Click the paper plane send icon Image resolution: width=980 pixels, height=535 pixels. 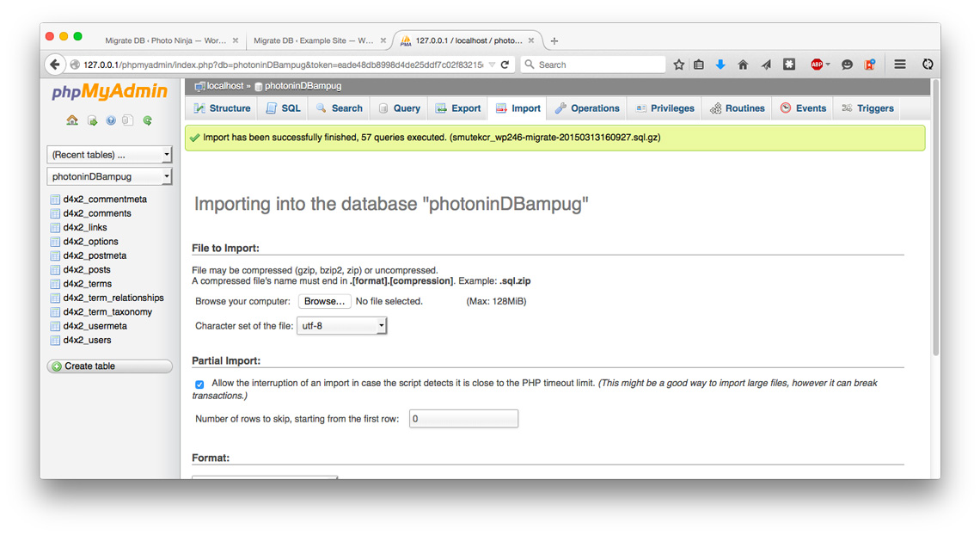tap(766, 65)
